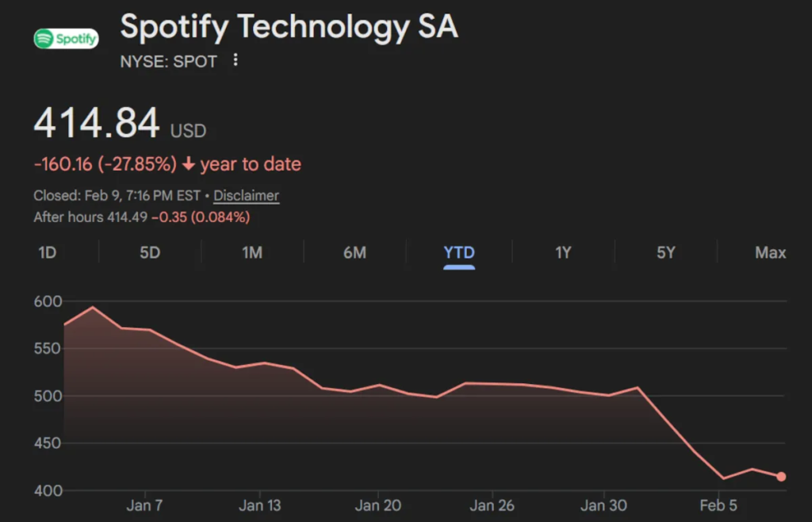This screenshot has height=522, width=812.
Task: Click the NYSE: SPOT ticker label
Action: point(168,61)
